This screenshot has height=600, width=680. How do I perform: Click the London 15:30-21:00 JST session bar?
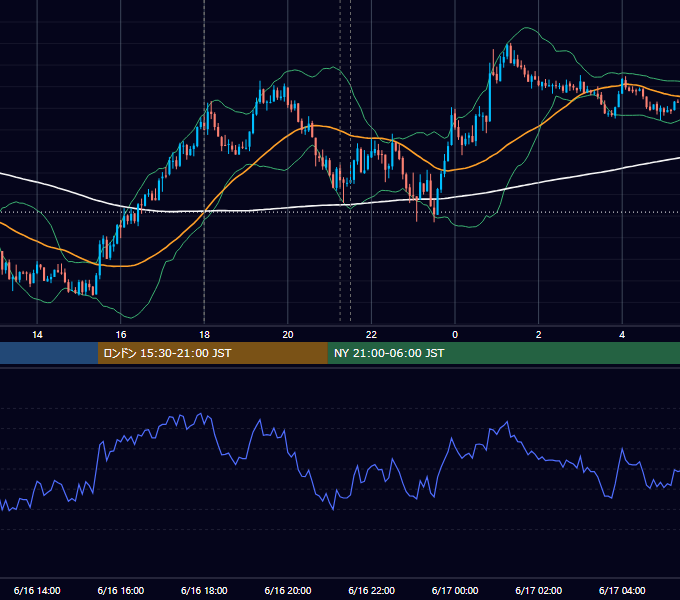tap(212, 353)
